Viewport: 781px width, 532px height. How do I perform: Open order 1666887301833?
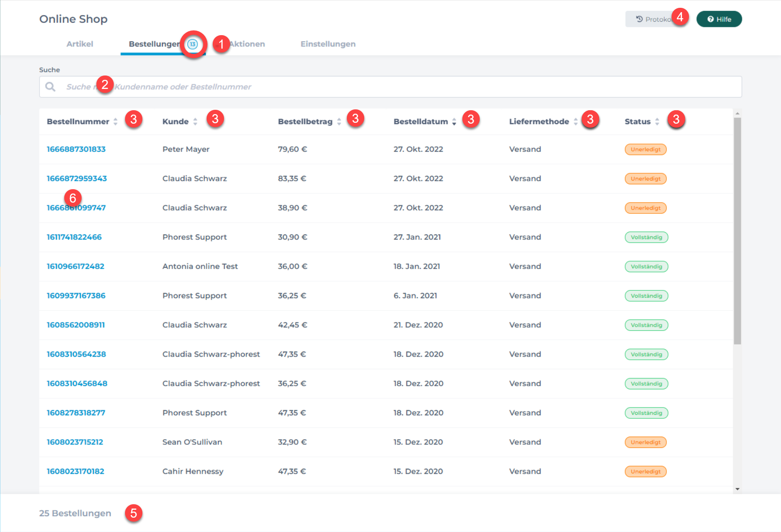[76, 149]
